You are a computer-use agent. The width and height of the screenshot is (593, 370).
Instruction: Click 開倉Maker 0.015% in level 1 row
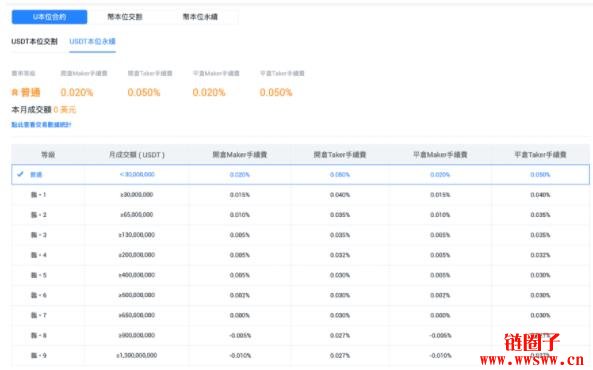240,195
